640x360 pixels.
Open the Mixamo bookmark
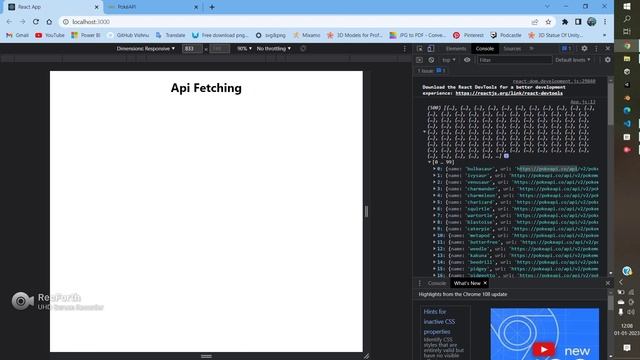307,35
